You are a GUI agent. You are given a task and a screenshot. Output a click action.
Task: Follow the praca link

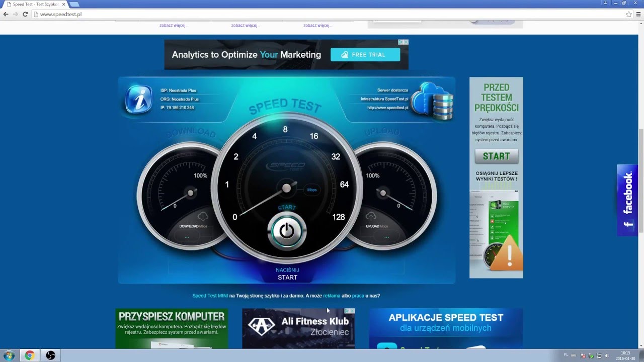358,296
